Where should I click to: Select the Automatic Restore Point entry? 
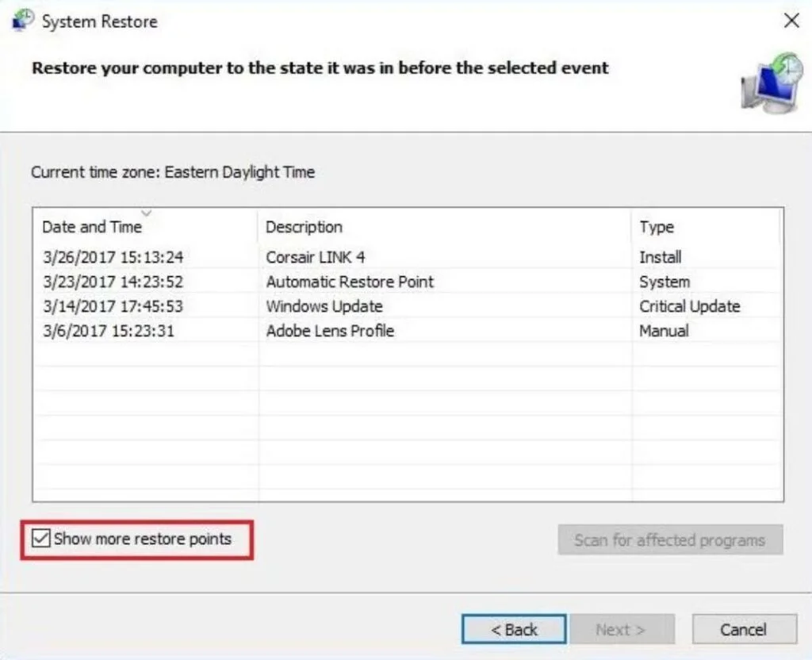349,282
